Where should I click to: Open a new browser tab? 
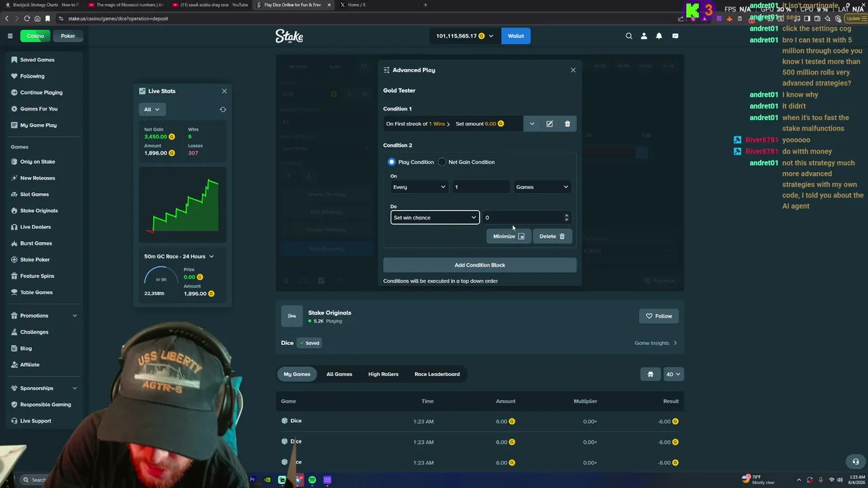pos(425,5)
